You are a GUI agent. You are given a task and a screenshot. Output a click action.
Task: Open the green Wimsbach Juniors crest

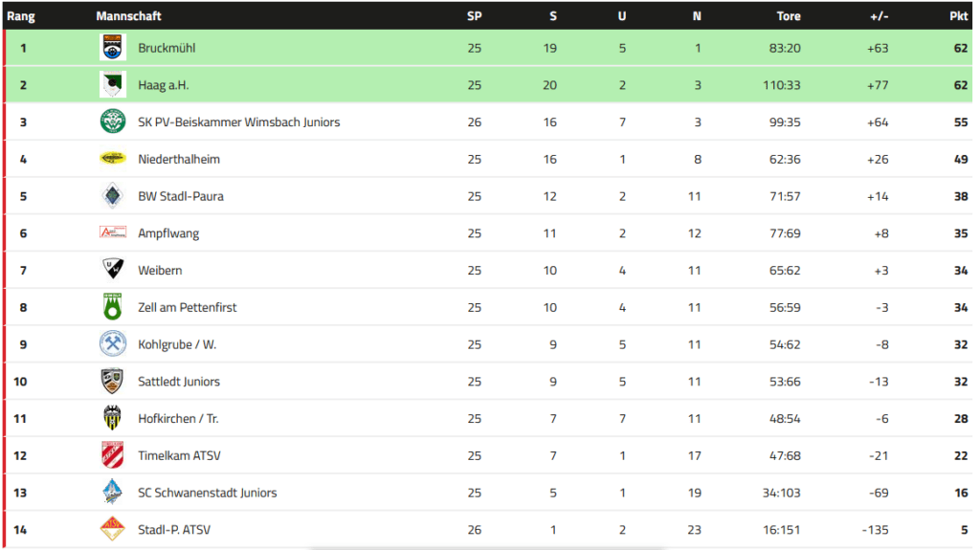[x=113, y=121]
